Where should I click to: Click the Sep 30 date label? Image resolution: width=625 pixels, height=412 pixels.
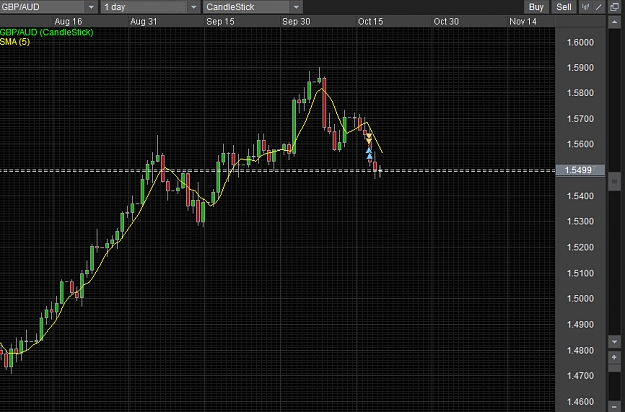point(296,22)
